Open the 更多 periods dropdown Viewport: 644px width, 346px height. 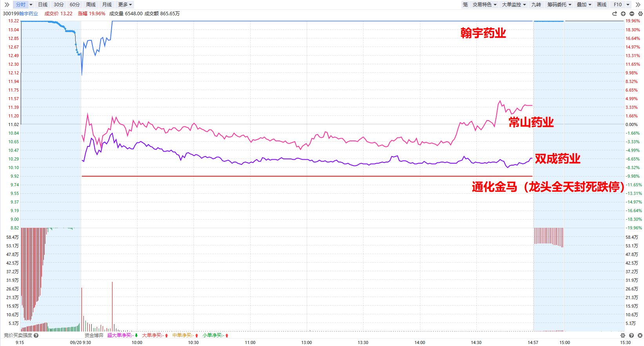click(125, 5)
